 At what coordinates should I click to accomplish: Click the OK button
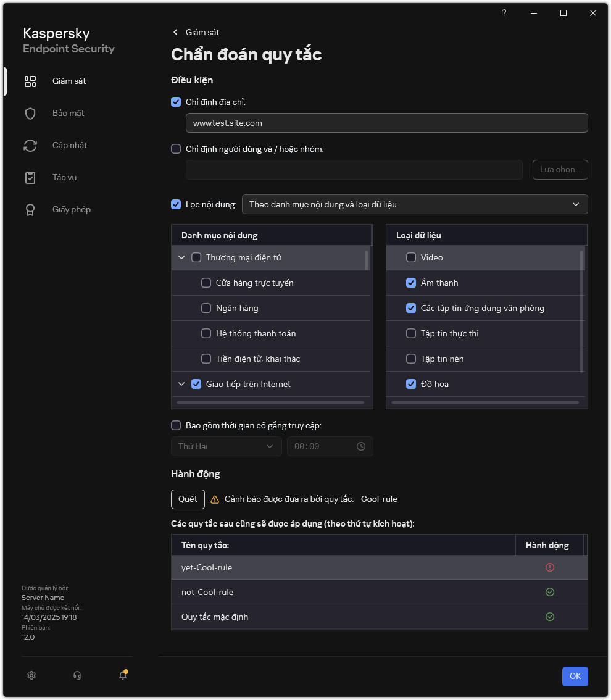[x=575, y=676]
